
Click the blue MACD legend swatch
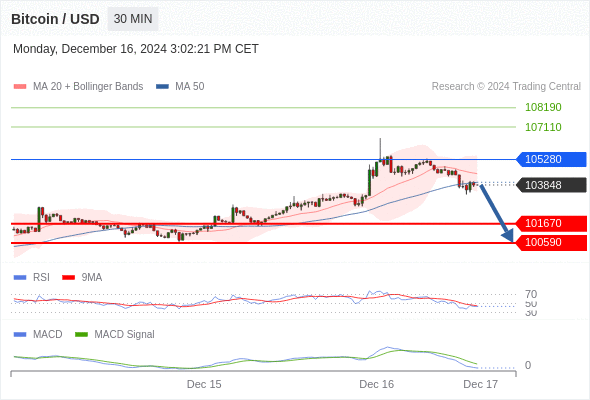pos(20,334)
